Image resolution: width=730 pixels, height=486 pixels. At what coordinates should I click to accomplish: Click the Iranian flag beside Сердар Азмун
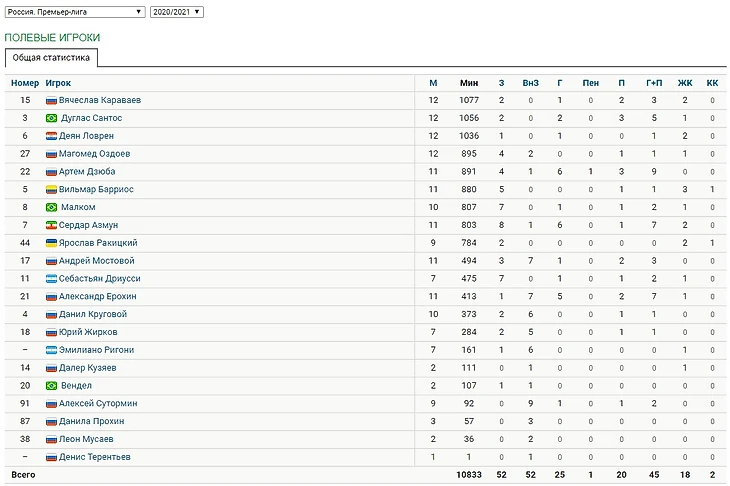pos(51,225)
